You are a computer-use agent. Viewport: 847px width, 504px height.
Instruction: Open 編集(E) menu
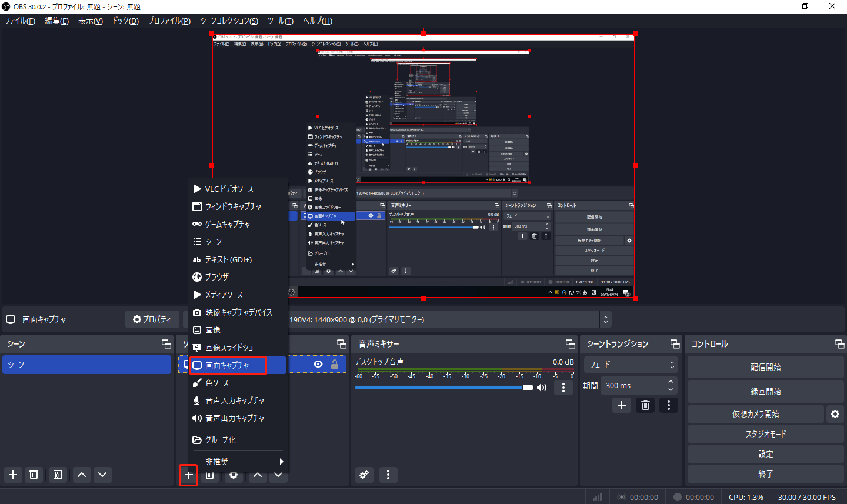tap(56, 21)
